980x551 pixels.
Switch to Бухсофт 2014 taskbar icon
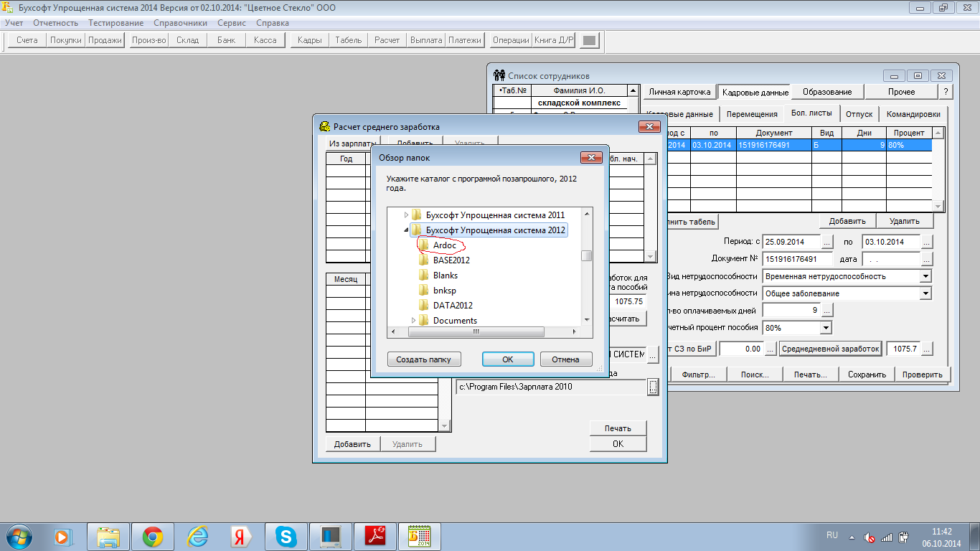coord(418,536)
